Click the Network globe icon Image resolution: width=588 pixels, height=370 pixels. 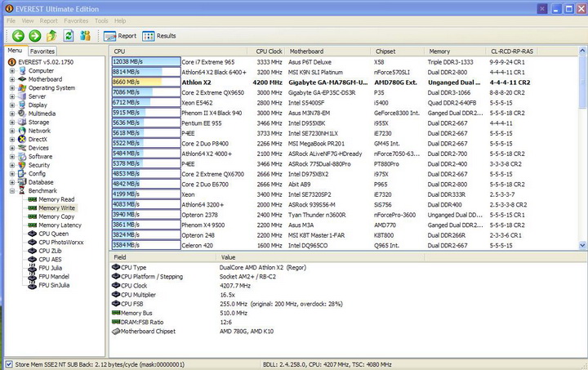pyautogui.click(x=23, y=131)
